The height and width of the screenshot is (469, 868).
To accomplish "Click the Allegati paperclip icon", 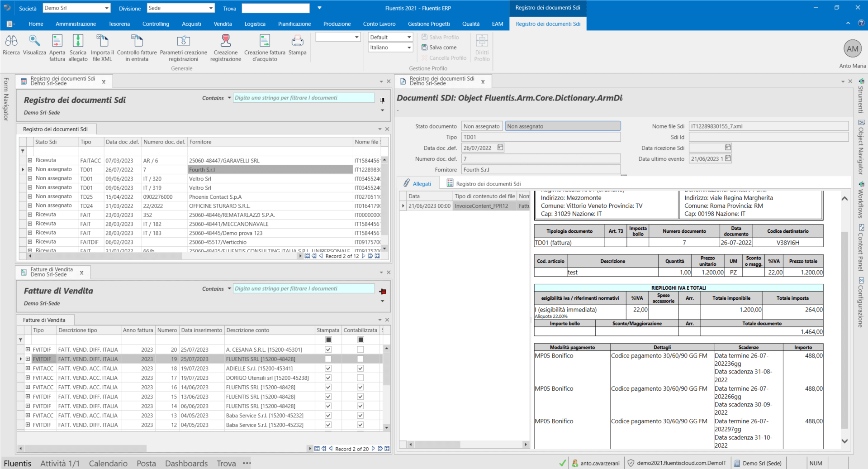I will pos(407,183).
